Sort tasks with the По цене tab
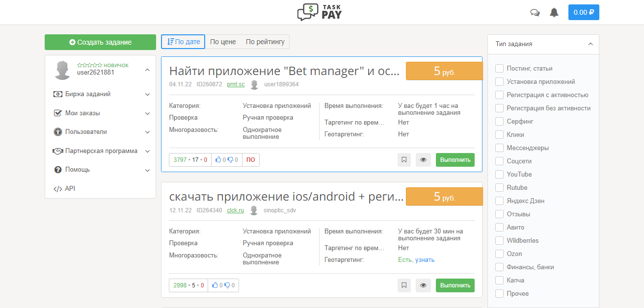 223,42
